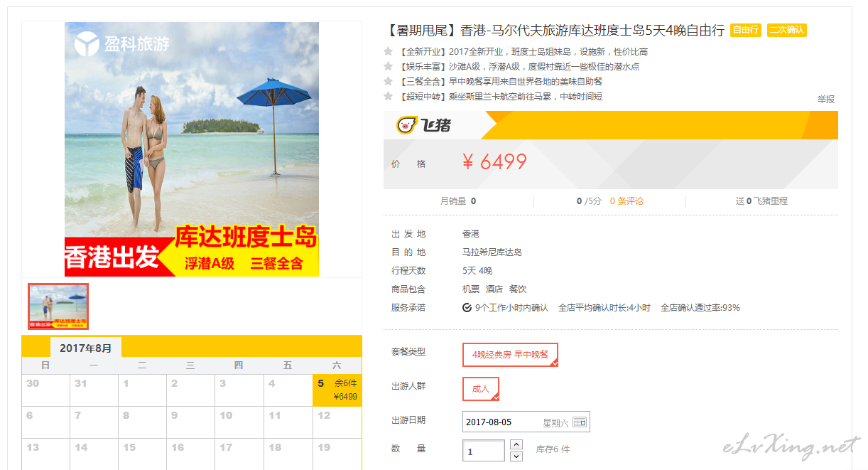Image resolution: width=868 pixels, height=470 pixels.
Task: Increase quantity using the up arrow
Action: [x=516, y=444]
